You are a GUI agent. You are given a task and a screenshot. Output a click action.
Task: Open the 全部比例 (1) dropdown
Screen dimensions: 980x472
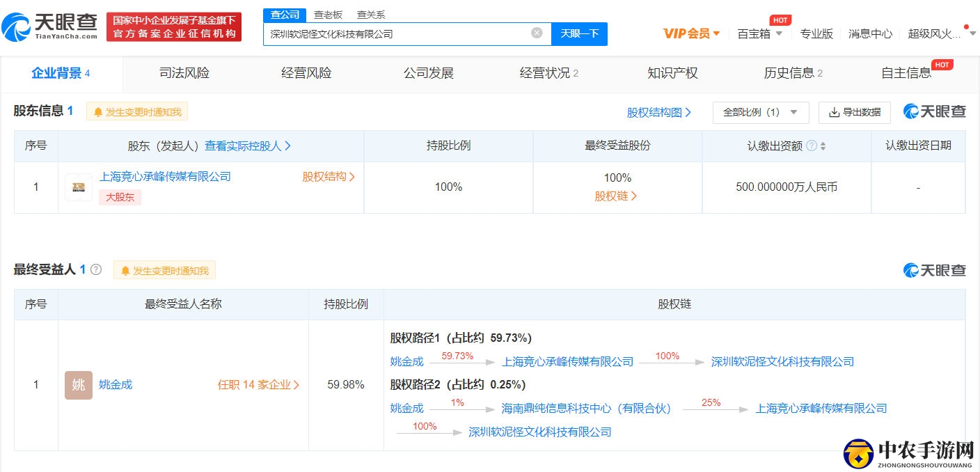point(761,112)
